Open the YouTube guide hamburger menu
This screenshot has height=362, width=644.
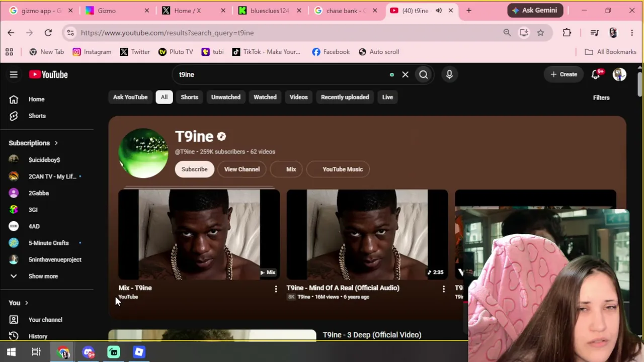[x=14, y=74]
